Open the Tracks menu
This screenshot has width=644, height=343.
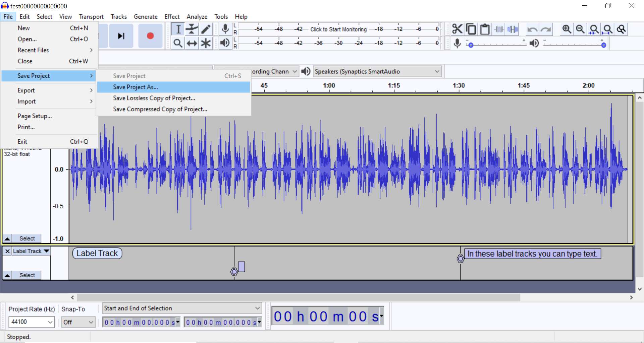point(119,16)
